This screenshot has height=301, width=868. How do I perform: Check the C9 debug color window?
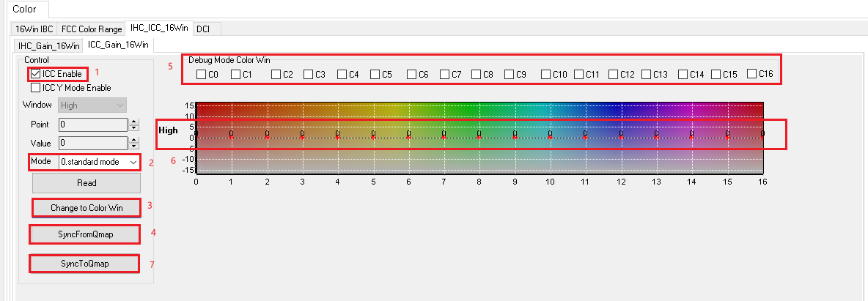pos(510,74)
